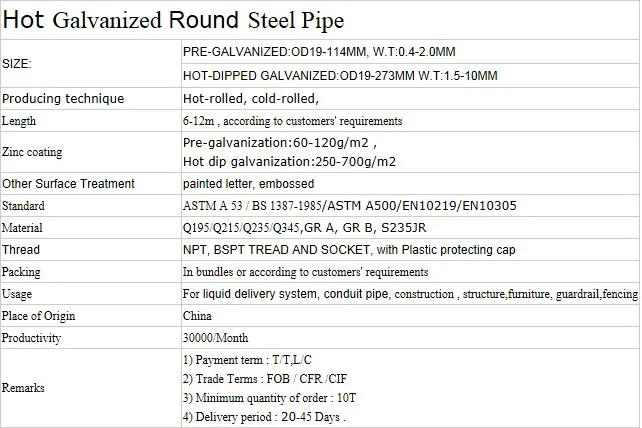
Task: Click the Hot-rolled, cold-rolled value
Action: click(x=250, y=98)
